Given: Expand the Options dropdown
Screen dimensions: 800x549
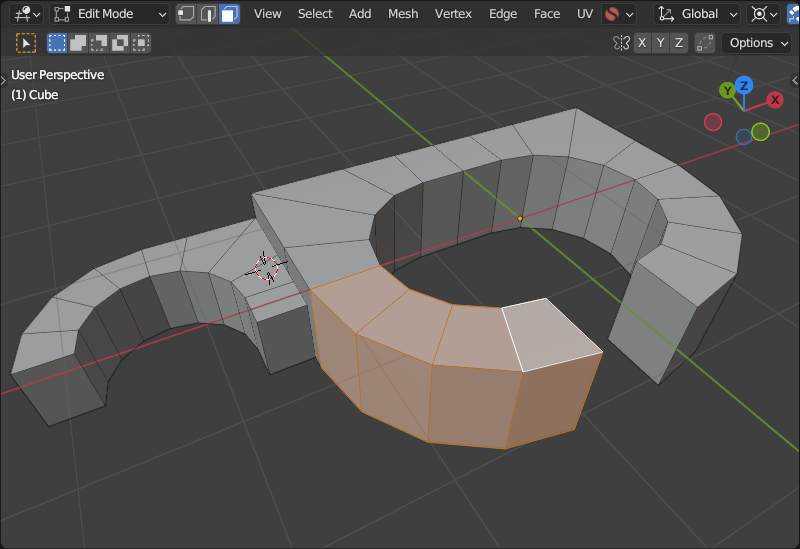Looking at the screenshot, I should pos(758,43).
